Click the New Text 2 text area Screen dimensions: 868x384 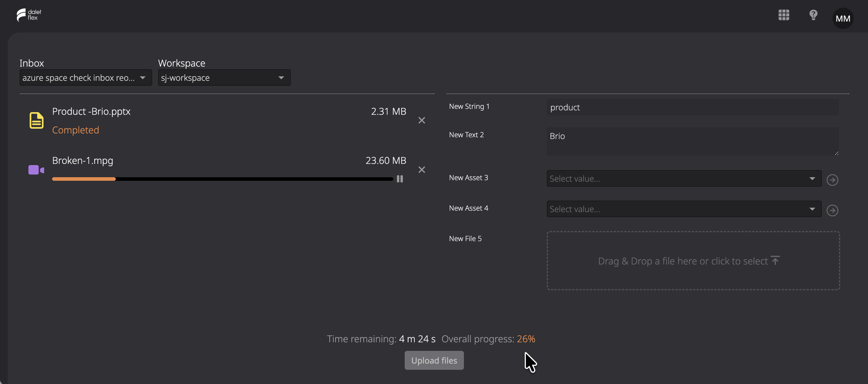[x=693, y=141]
